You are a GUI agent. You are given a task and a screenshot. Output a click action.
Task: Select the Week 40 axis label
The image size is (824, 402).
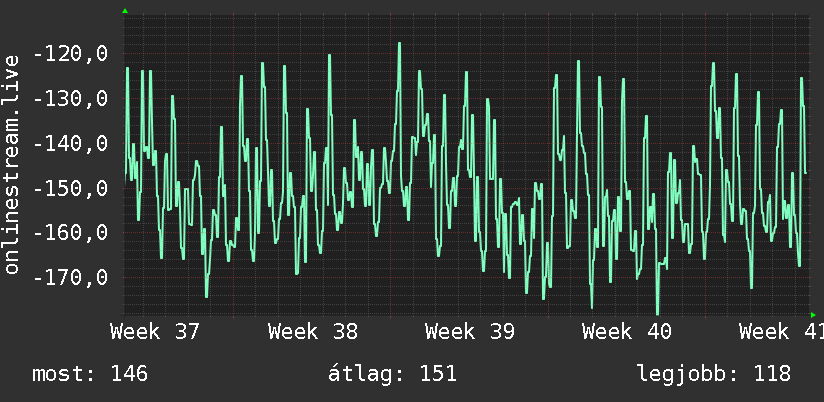click(627, 332)
